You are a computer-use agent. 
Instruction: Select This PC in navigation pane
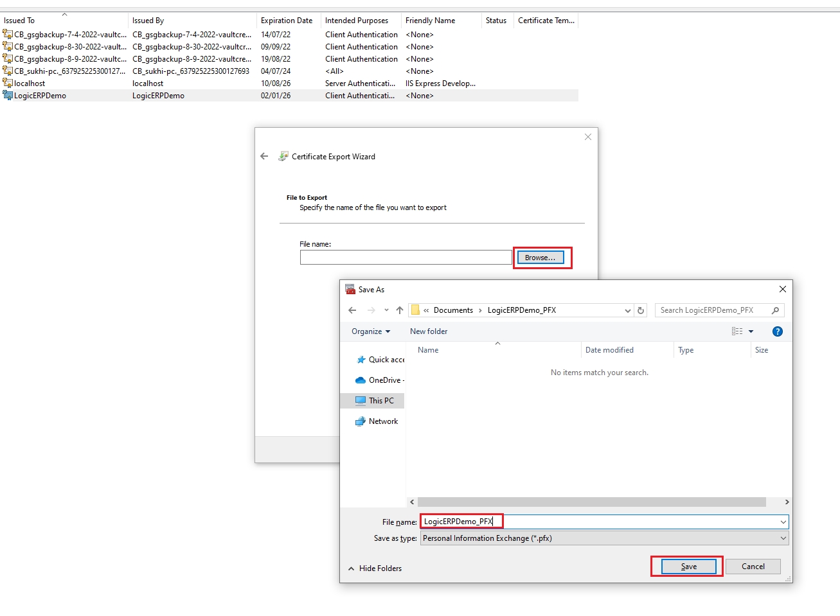(x=380, y=401)
